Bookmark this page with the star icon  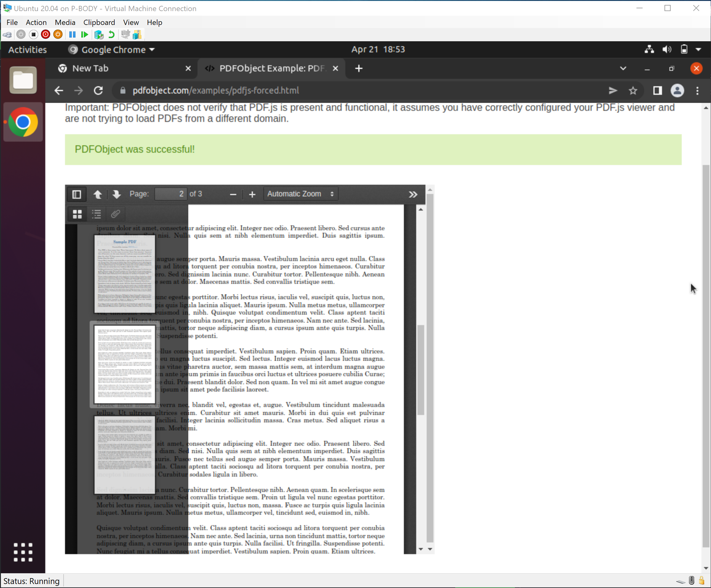tap(632, 91)
